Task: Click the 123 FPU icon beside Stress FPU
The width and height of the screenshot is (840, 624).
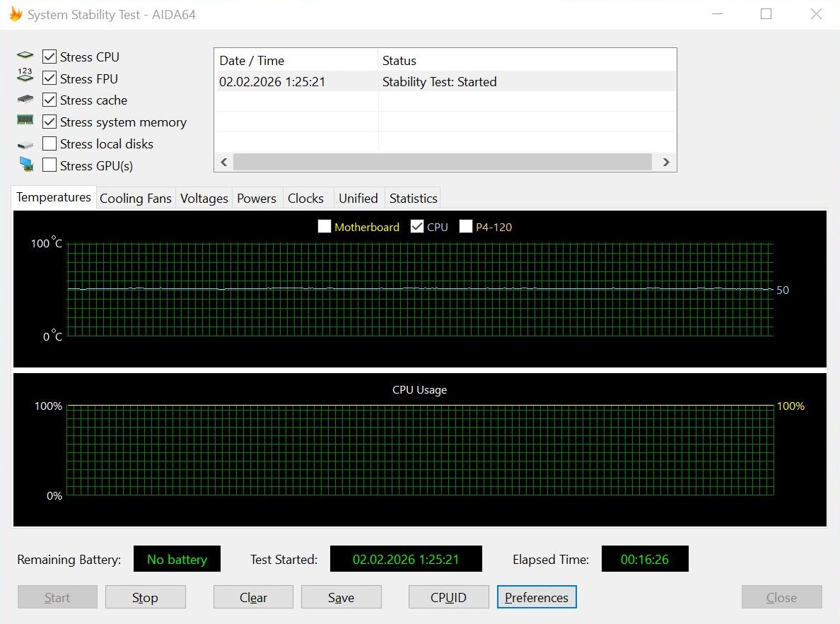Action: [25, 76]
